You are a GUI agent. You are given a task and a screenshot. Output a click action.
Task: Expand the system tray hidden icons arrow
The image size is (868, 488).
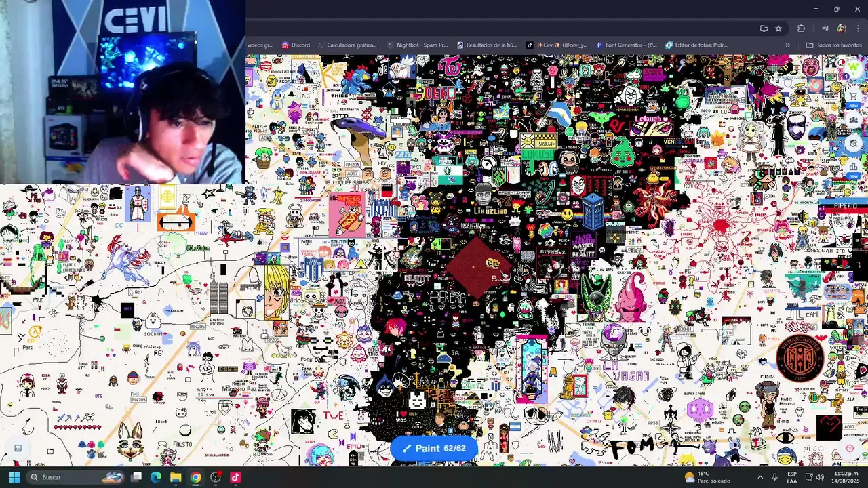click(760, 477)
